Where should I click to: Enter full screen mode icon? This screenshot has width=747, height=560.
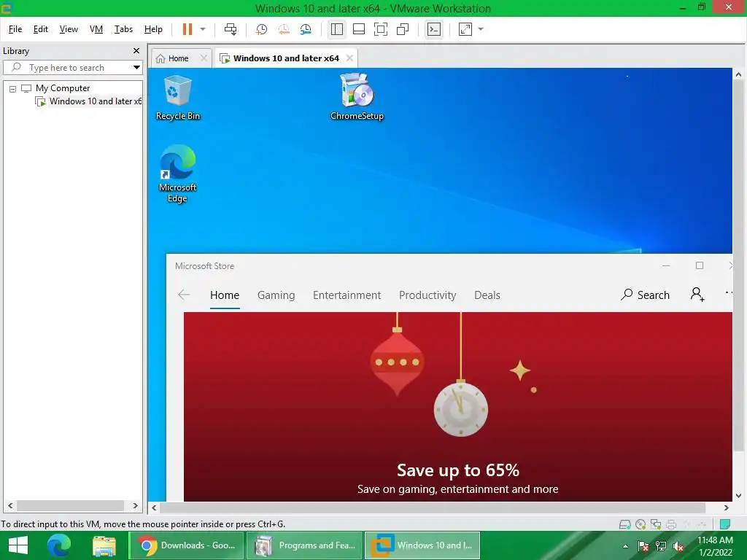(x=381, y=29)
